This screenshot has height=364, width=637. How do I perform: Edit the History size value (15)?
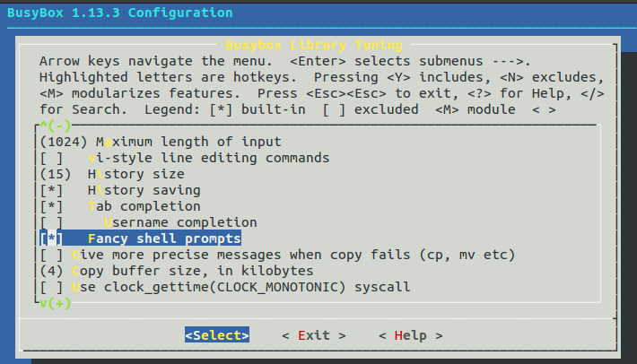[56, 174]
